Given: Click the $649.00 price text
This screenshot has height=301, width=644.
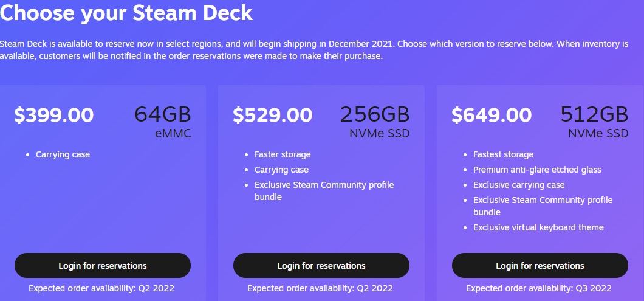Looking at the screenshot, I should click(492, 115).
